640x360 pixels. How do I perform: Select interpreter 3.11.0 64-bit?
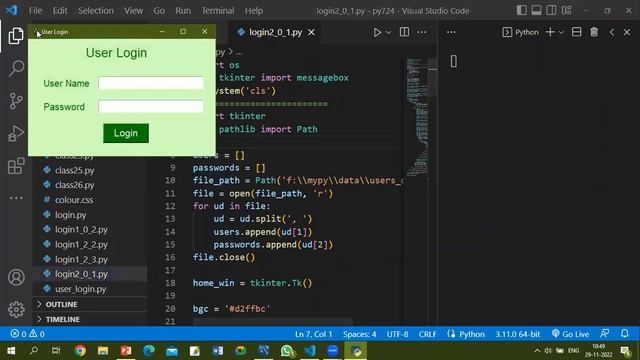coord(518,334)
